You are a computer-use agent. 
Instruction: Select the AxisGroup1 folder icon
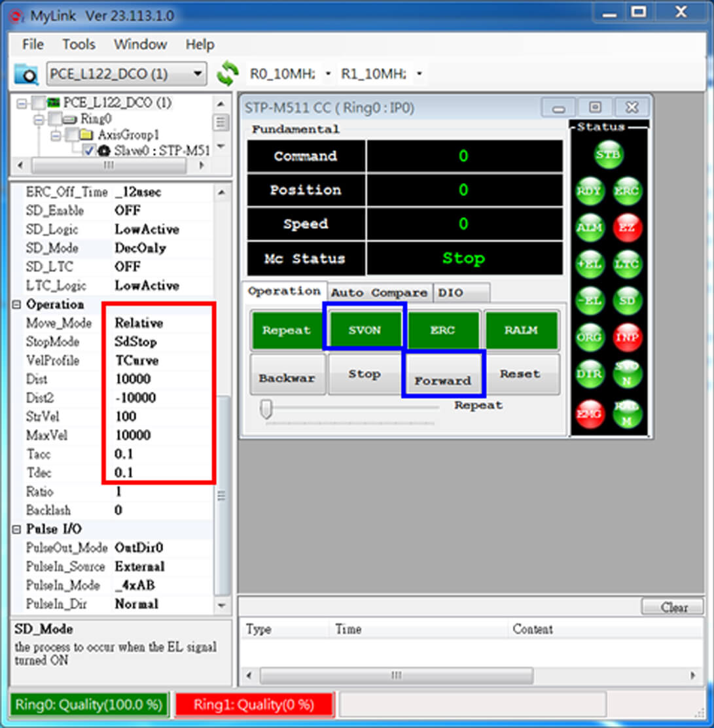click(86, 135)
